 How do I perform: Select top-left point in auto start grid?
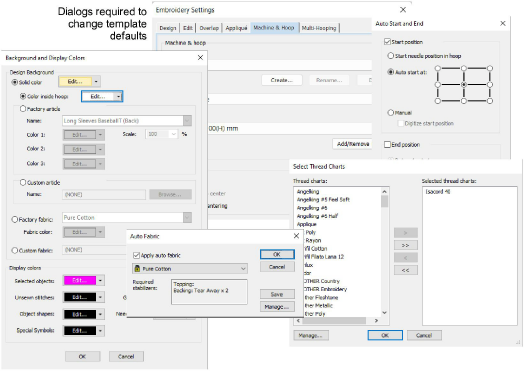click(x=438, y=69)
